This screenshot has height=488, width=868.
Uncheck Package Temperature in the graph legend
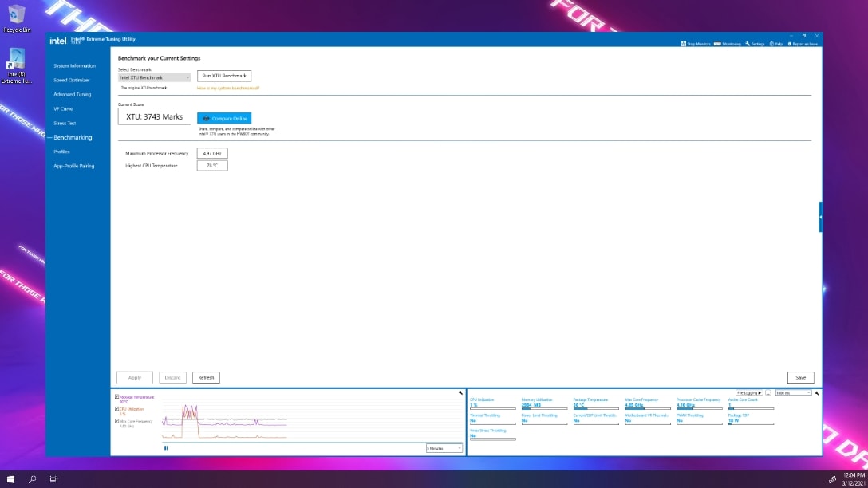(116, 397)
